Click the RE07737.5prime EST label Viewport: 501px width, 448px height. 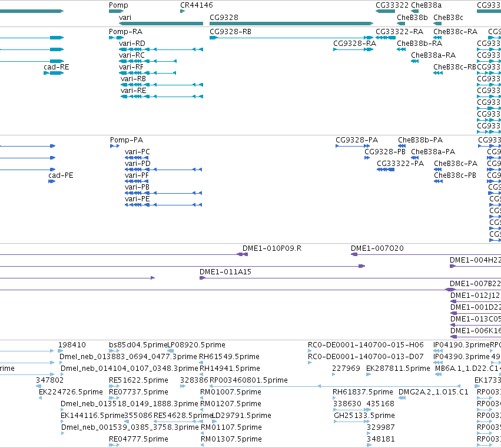pyautogui.click(x=138, y=392)
